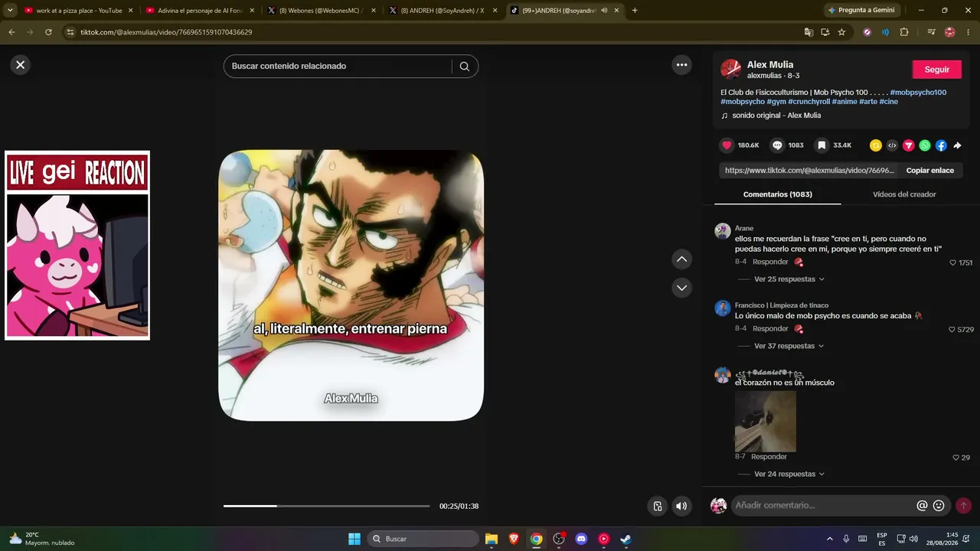Share the video to Facebook
980x551 pixels.
[x=941, y=145]
